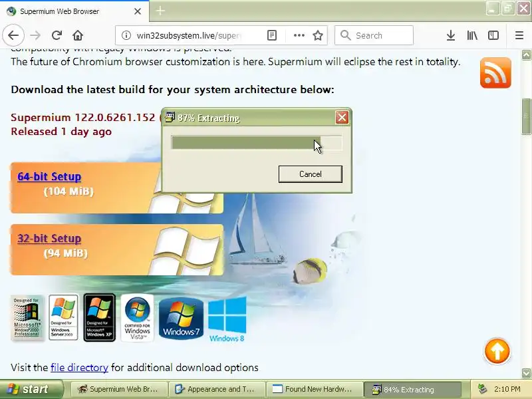The width and height of the screenshot is (532, 399).
Task: Click the Released 1 day ago text
Action: (x=61, y=132)
